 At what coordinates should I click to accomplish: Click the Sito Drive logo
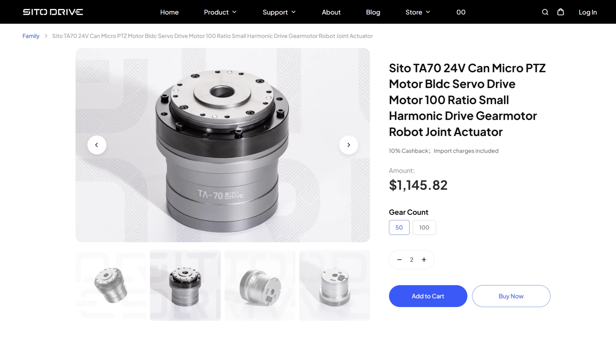(53, 12)
